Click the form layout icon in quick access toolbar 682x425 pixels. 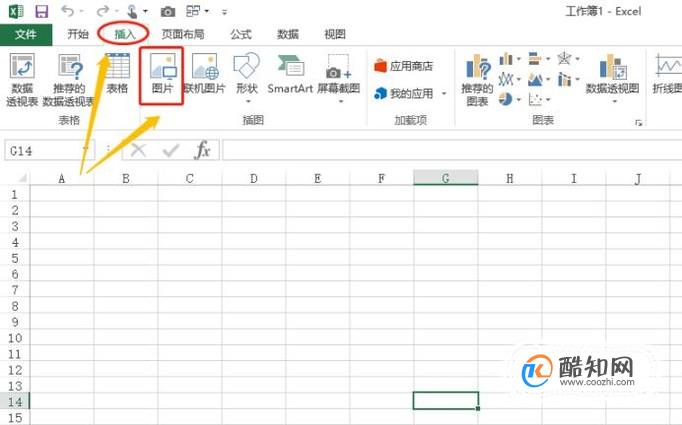point(193,11)
